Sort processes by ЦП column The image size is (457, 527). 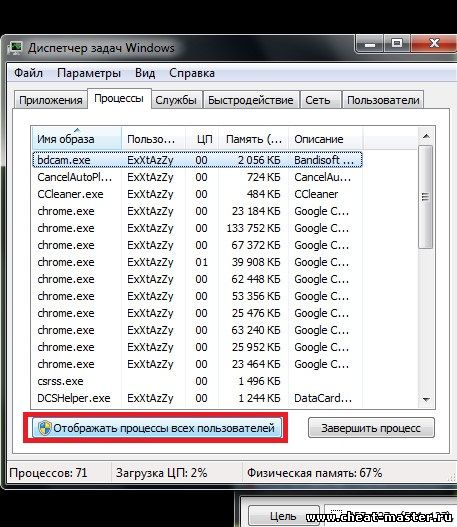tap(202, 139)
